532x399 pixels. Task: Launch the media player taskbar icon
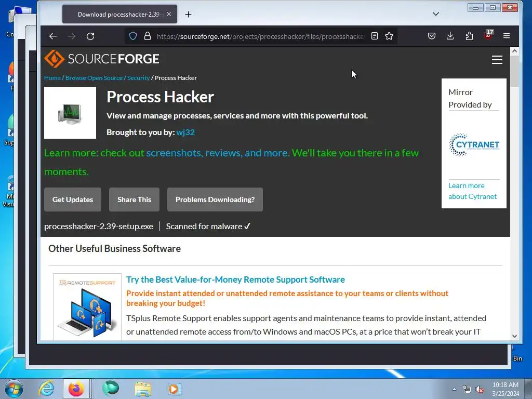tap(175, 389)
